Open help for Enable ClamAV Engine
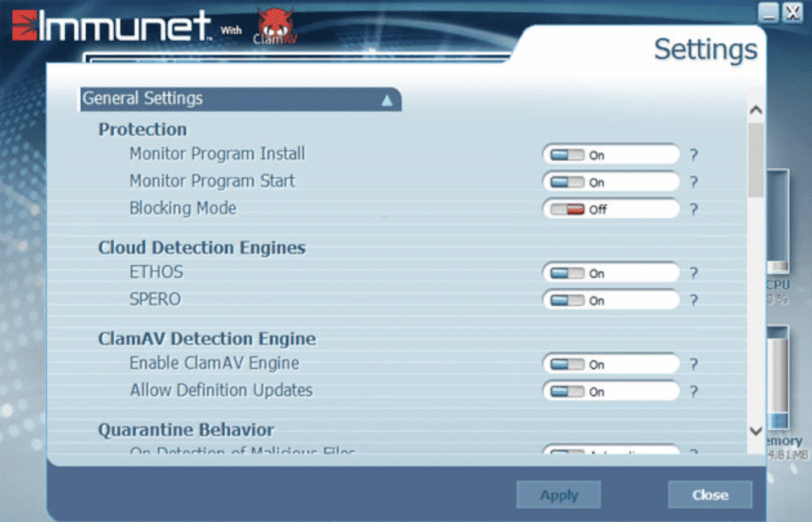This screenshot has height=522, width=812. (693, 365)
